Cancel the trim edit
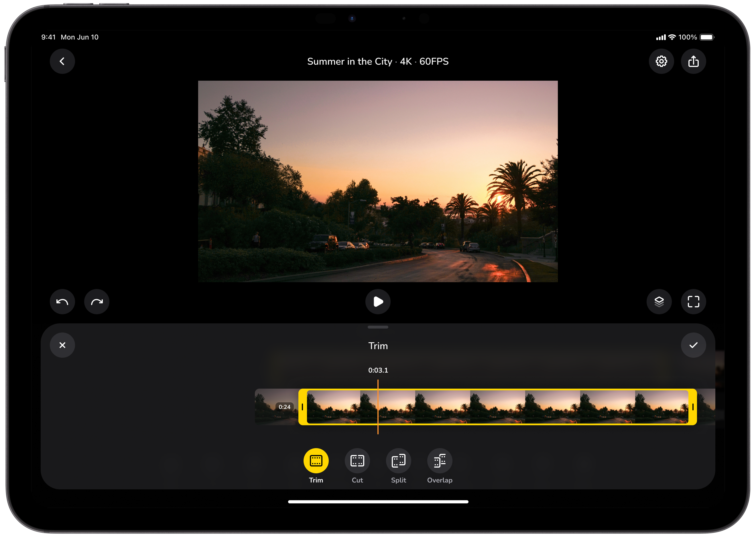 point(62,345)
